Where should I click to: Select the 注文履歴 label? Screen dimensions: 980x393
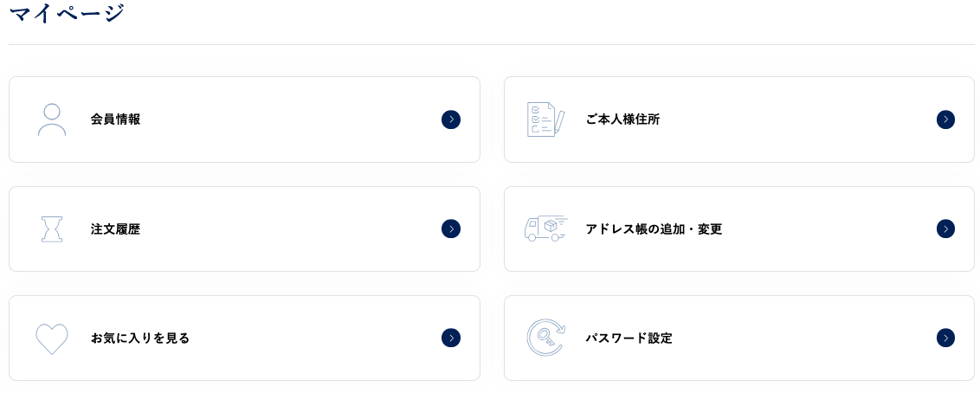coord(115,229)
